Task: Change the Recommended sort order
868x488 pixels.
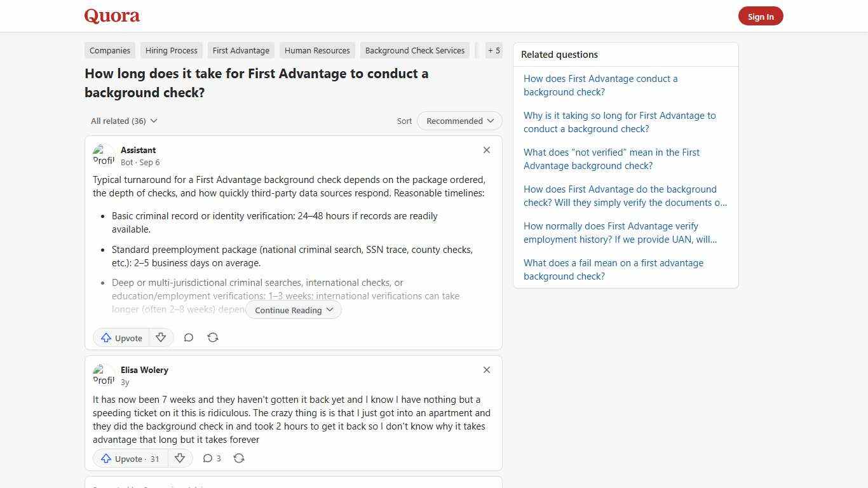Action: (459, 121)
